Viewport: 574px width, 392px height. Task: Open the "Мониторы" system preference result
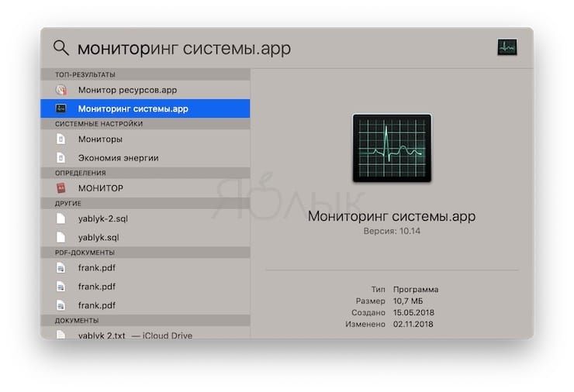[x=145, y=139]
